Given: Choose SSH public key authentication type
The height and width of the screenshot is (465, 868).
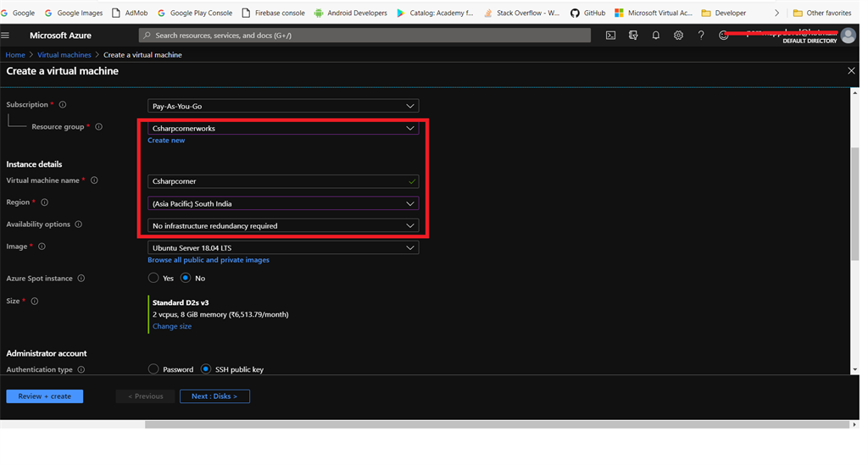Looking at the screenshot, I should [206, 369].
